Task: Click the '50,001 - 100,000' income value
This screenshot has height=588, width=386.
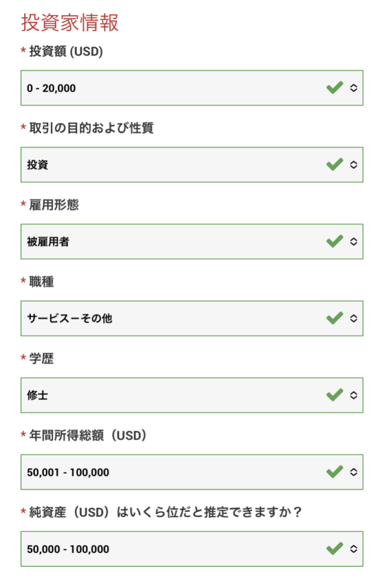Action: click(x=68, y=472)
